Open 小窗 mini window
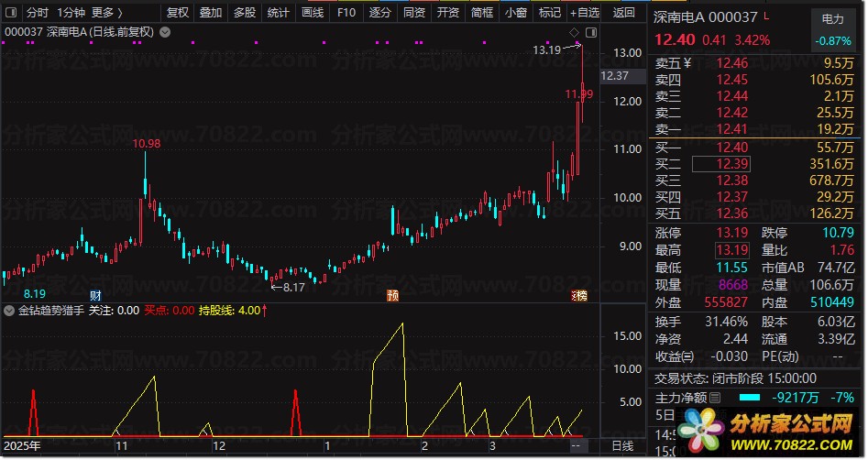868x460 pixels. click(516, 12)
